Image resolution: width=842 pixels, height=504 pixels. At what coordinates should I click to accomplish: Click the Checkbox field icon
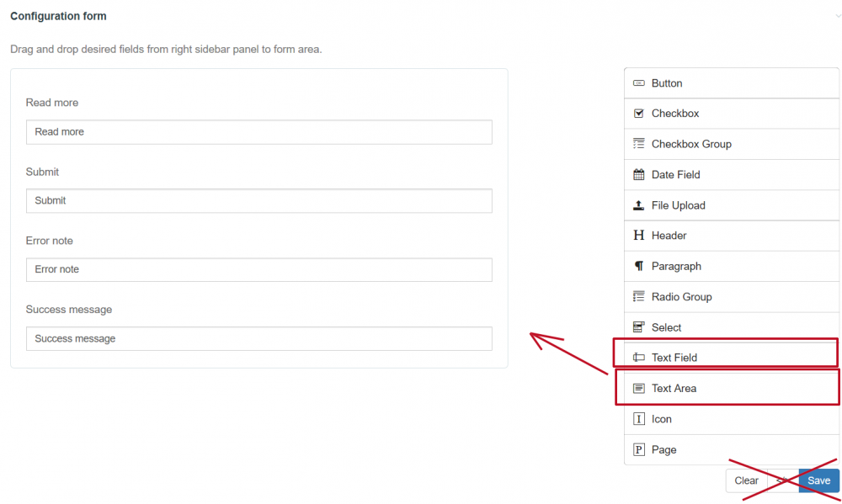(x=638, y=114)
